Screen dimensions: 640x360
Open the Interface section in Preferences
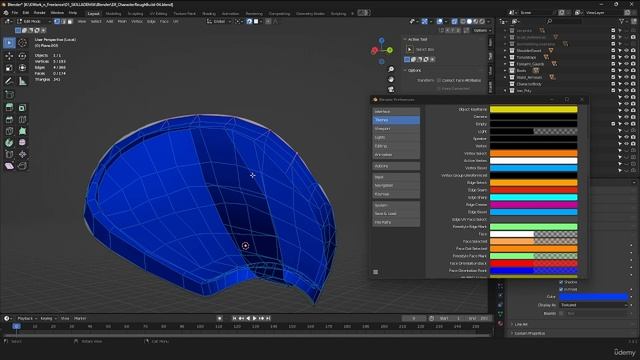(x=396, y=111)
